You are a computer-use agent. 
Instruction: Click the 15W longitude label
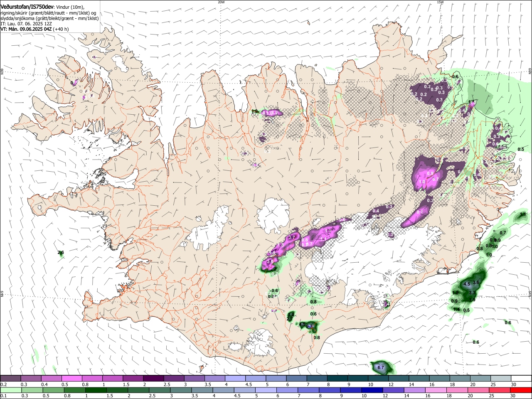click(x=440, y=2)
